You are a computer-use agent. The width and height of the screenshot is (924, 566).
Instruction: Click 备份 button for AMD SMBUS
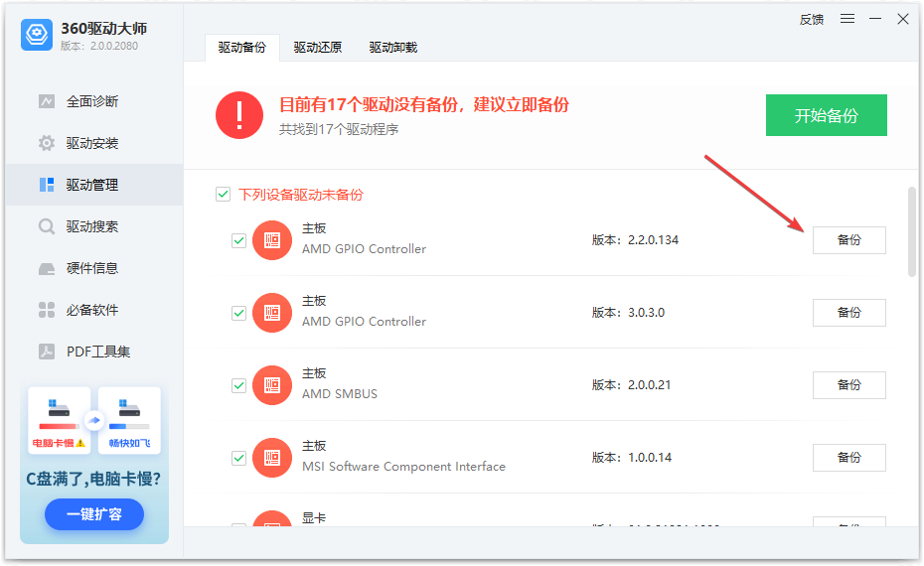[848, 385]
